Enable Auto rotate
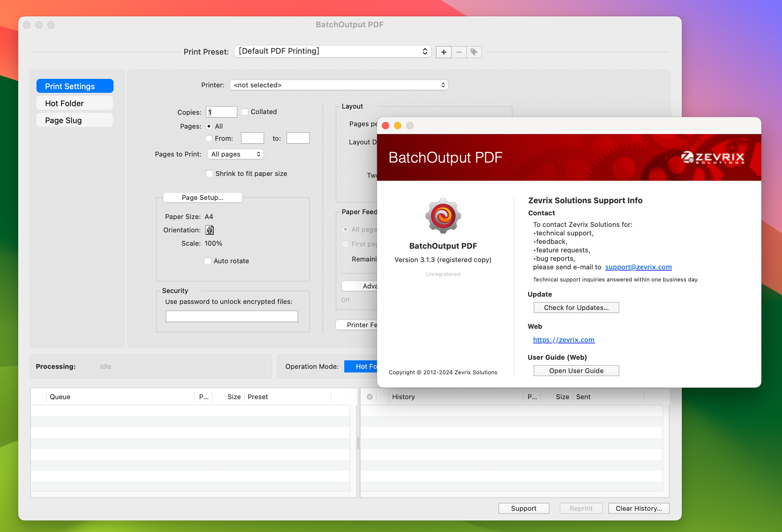 click(x=208, y=261)
